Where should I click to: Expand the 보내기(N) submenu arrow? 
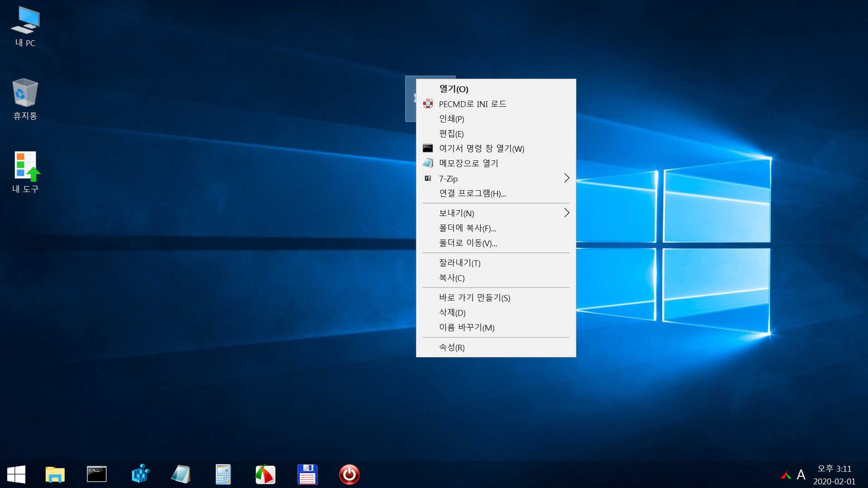click(566, 213)
